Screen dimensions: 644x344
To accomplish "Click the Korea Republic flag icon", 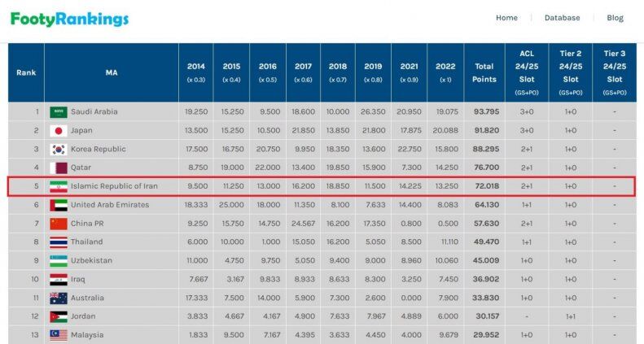I will coord(58,150).
